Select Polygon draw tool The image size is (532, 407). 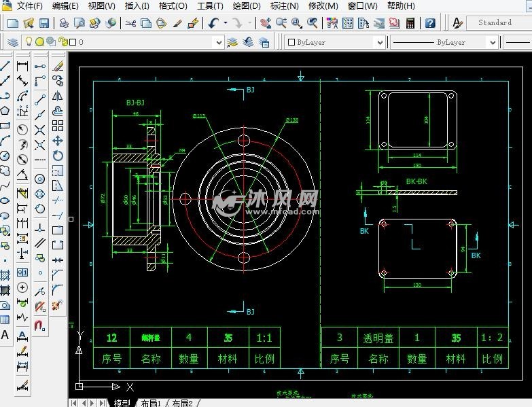coord(5,111)
